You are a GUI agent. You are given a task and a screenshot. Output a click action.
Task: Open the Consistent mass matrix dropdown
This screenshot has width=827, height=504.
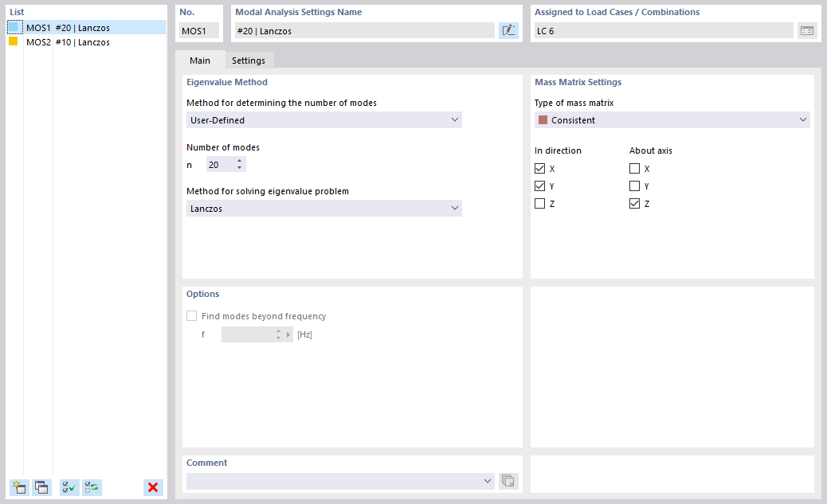672,120
